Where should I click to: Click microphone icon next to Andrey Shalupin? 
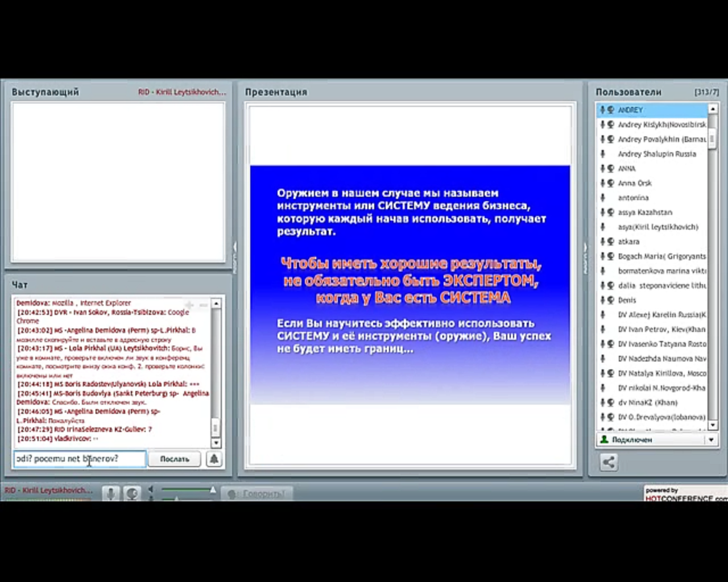pyautogui.click(x=603, y=154)
